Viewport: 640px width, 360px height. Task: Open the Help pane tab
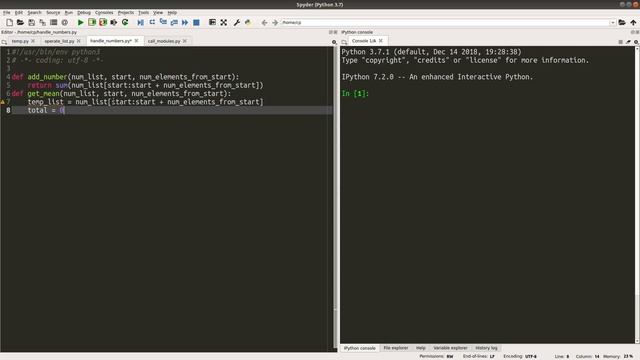[421, 348]
